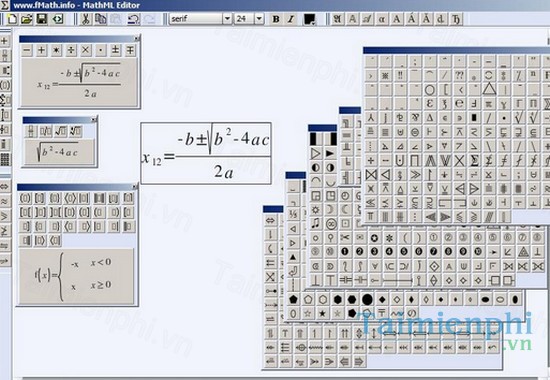
Task: Insert division sign ÷ operator
Action: [x=71, y=51]
